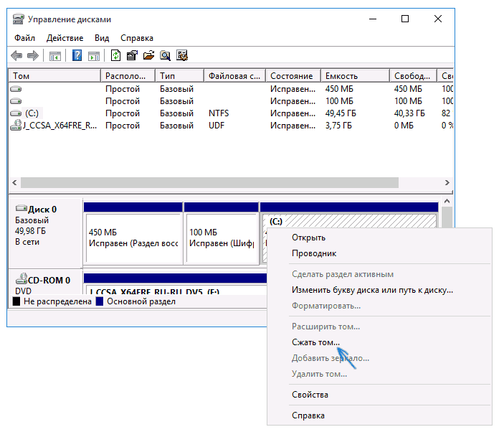
Task: Toggle the show/hide console tree icon
Action: (x=55, y=56)
